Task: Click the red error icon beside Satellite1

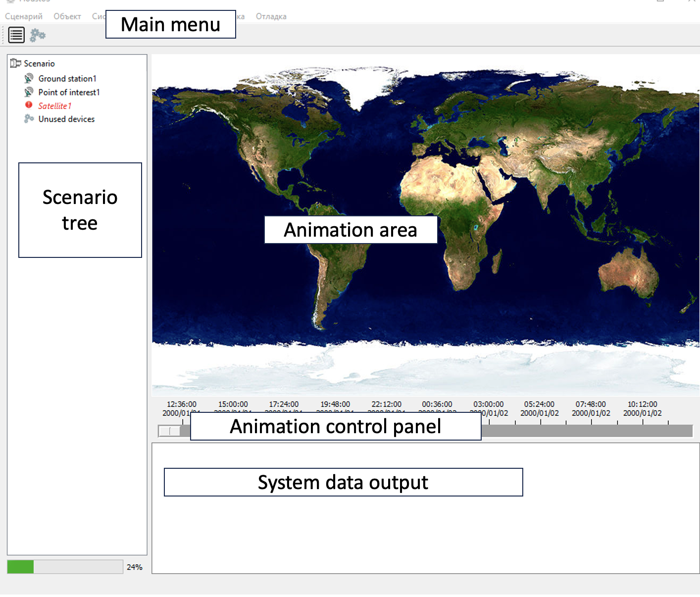Action: [x=29, y=105]
